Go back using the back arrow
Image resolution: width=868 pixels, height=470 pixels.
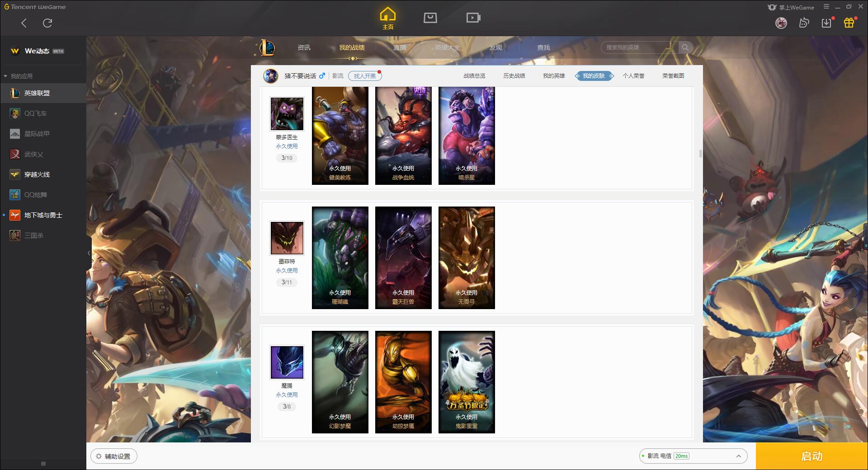pos(24,23)
